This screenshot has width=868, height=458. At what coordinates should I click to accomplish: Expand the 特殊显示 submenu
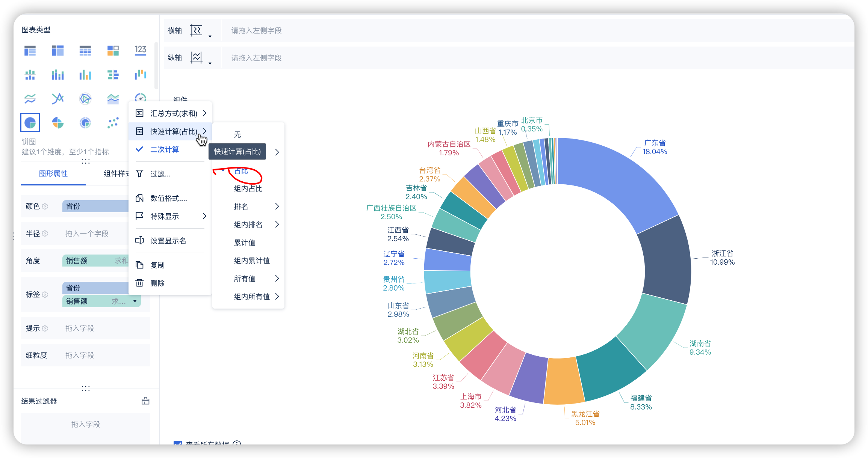coord(170,216)
